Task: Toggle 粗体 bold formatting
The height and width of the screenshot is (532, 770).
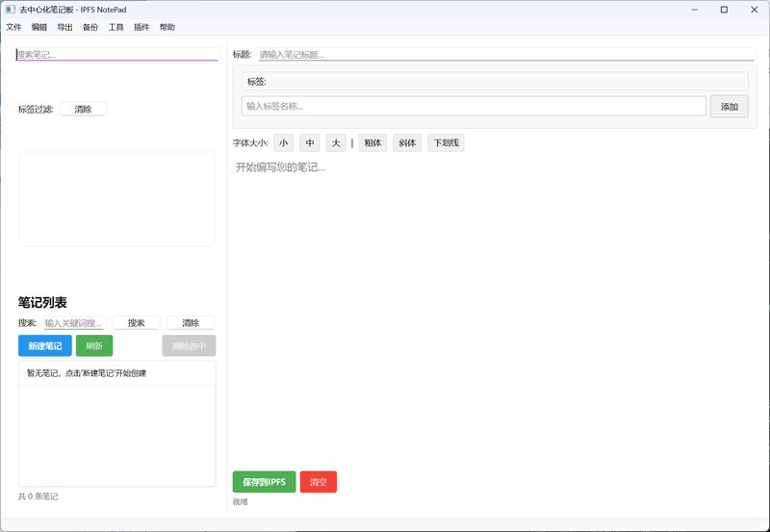Action: pos(372,142)
